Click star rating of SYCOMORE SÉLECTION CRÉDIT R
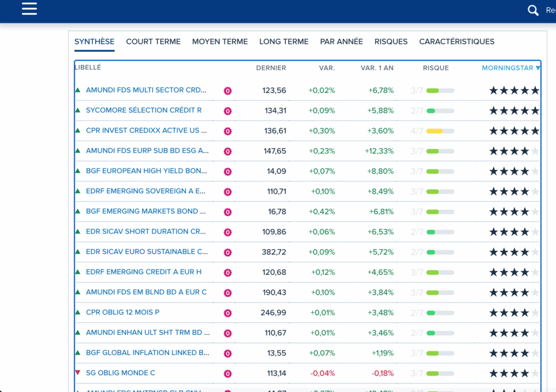The image size is (556, 392). point(514,111)
